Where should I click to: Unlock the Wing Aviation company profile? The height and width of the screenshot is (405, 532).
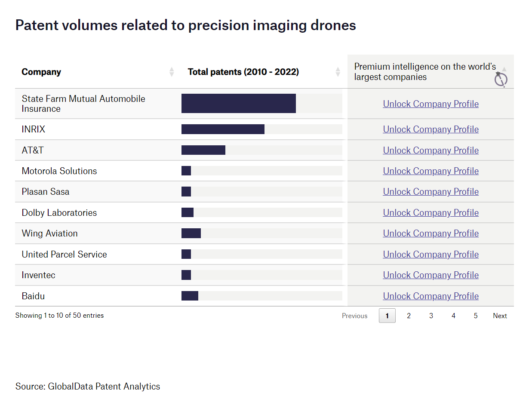pyautogui.click(x=431, y=233)
